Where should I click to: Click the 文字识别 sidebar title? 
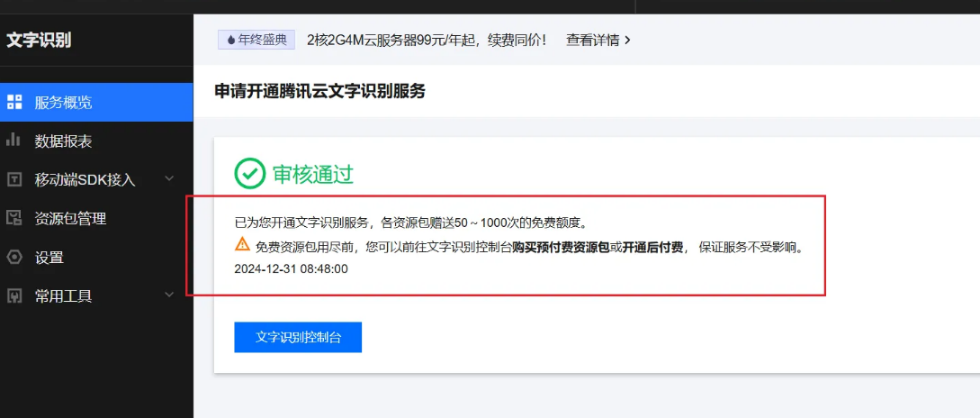[x=39, y=40]
